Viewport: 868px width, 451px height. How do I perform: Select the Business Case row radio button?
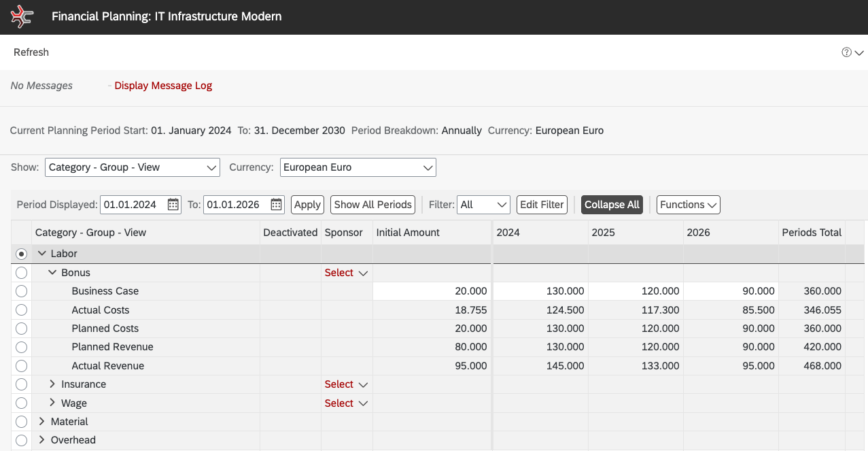tap(21, 291)
